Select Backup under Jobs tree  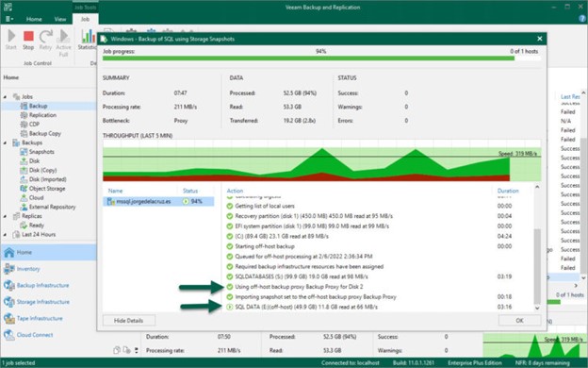coord(38,106)
